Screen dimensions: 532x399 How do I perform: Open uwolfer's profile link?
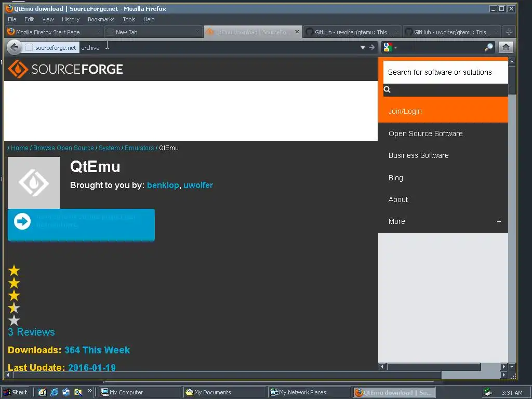tap(198, 185)
